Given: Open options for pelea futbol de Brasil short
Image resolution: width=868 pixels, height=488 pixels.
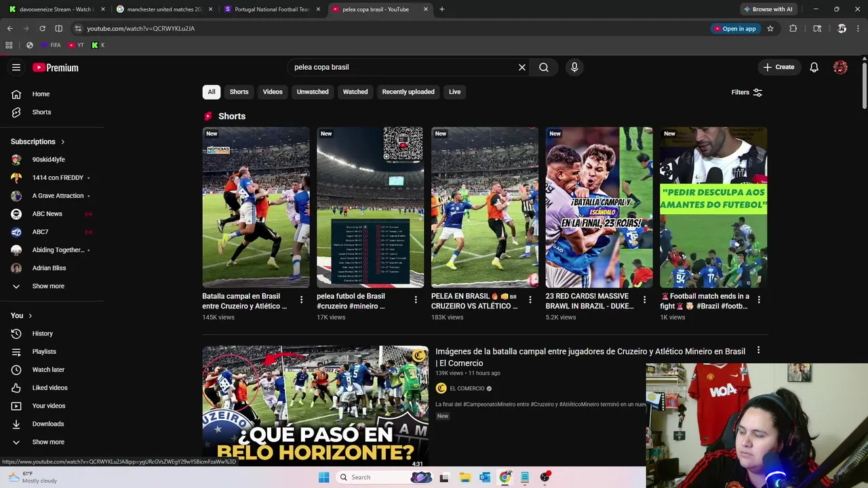Looking at the screenshot, I should point(416,300).
